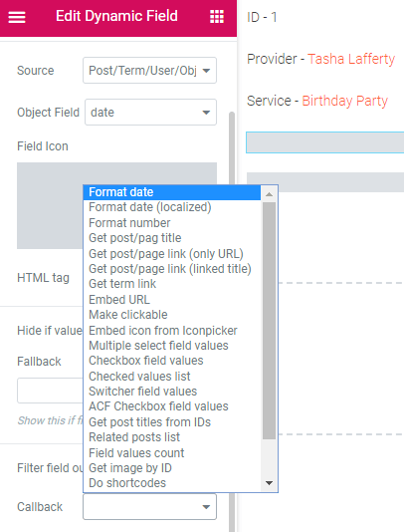The width and height of the screenshot is (404, 532).
Task: Click the Tasha Lafferty provider link
Action: pos(351,59)
